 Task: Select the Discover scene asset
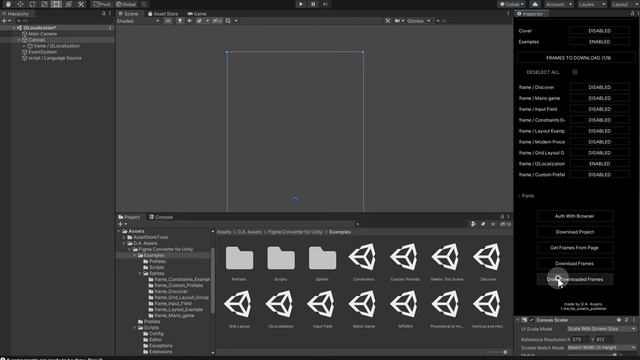click(x=487, y=257)
